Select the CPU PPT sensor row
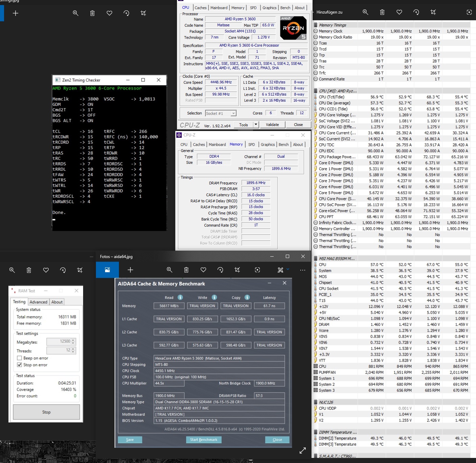 click(x=392, y=217)
